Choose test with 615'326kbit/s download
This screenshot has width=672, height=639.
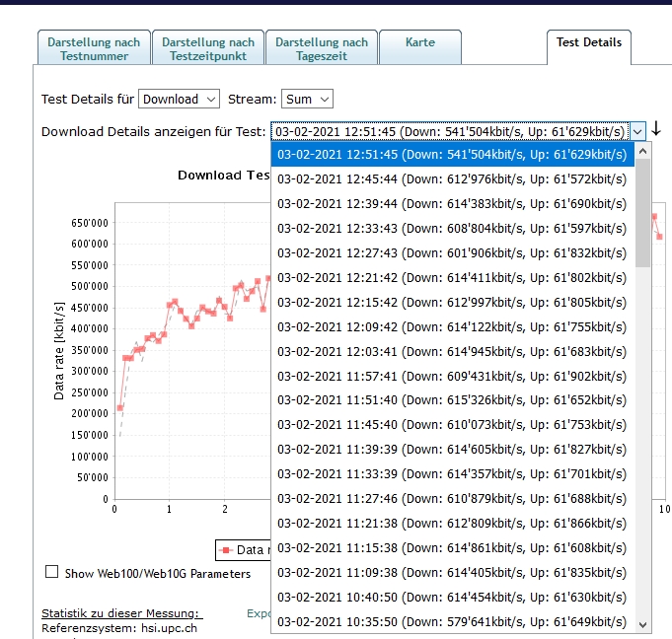[x=451, y=399]
